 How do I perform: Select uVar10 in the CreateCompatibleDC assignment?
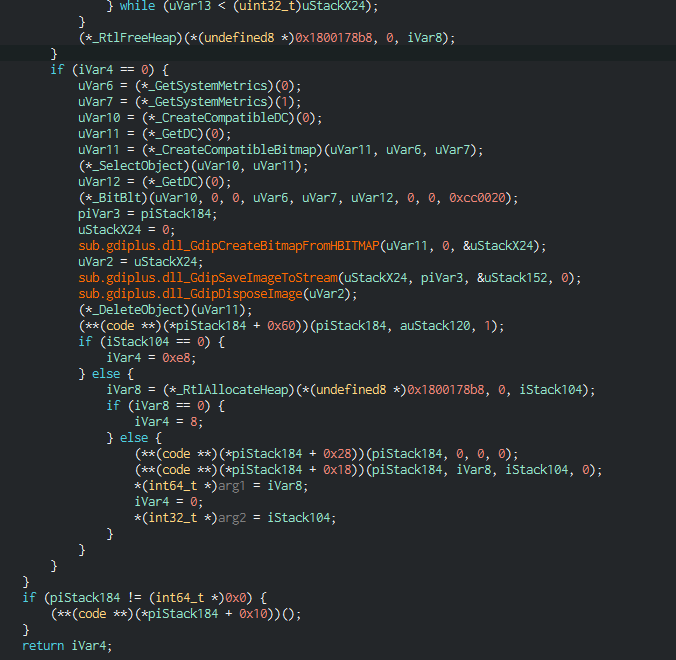coord(99,118)
